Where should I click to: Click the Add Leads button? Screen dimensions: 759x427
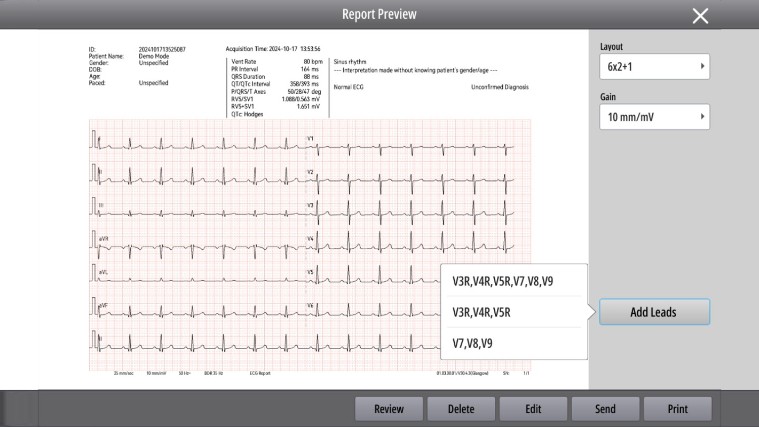(654, 312)
